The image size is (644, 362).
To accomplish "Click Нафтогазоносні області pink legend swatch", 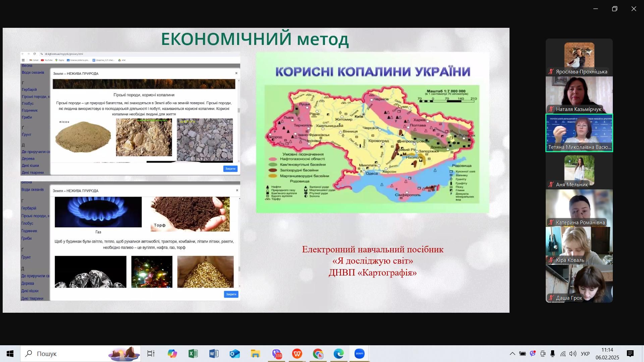I will click(x=273, y=159).
